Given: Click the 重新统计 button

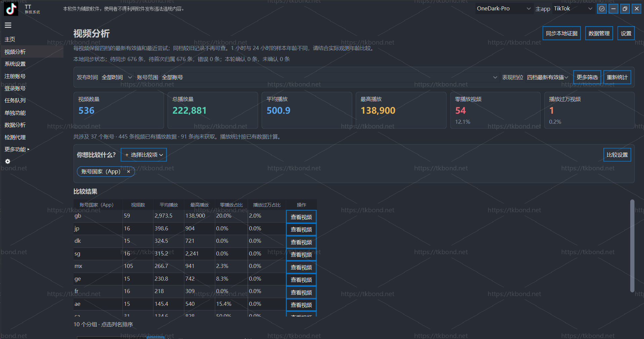Looking at the screenshot, I should (617, 77).
